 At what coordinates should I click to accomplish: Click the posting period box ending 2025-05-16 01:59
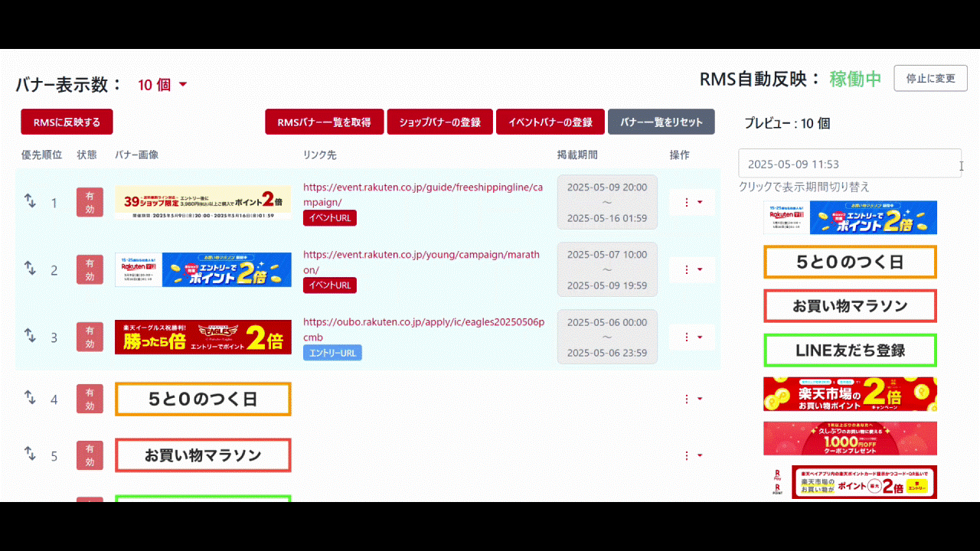coord(607,202)
